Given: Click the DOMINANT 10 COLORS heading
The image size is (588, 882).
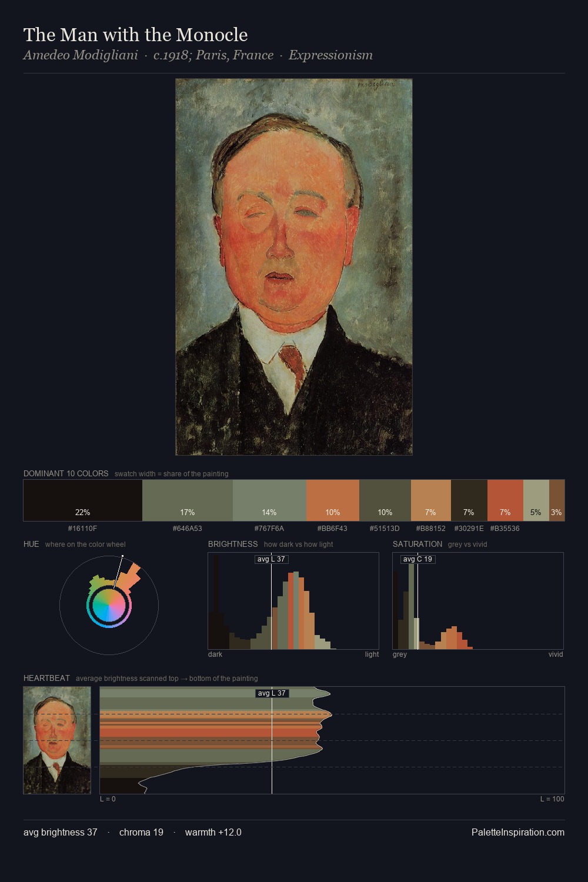Looking at the screenshot, I should (66, 473).
